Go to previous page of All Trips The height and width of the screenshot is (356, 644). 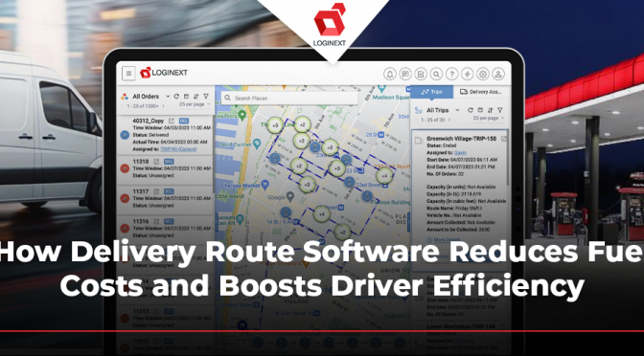pyautogui.click(x=417, y=120)
